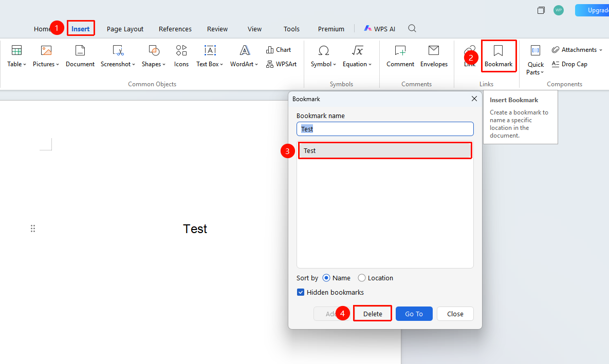Insert a blank Document object
609x364 pixels.
(80, 56)
